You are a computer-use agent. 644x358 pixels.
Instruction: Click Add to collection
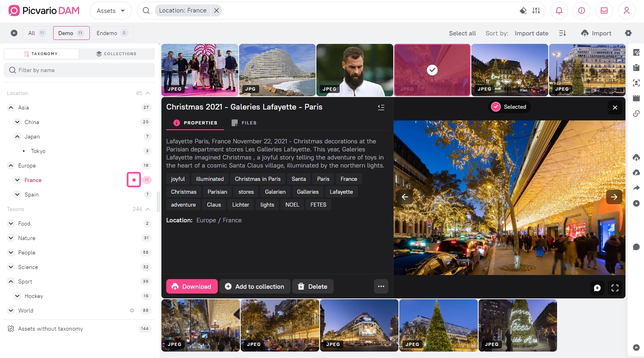tap(255, 286)
